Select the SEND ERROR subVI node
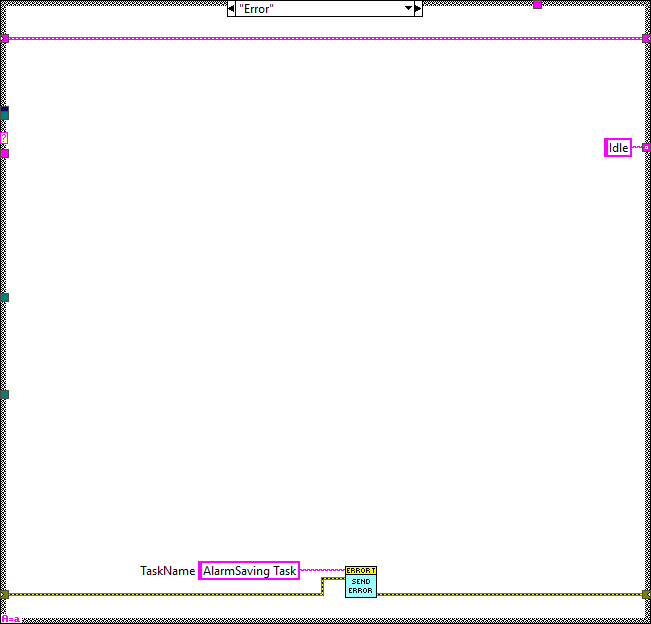Screen dimensions: 651x624 point(361,582)
